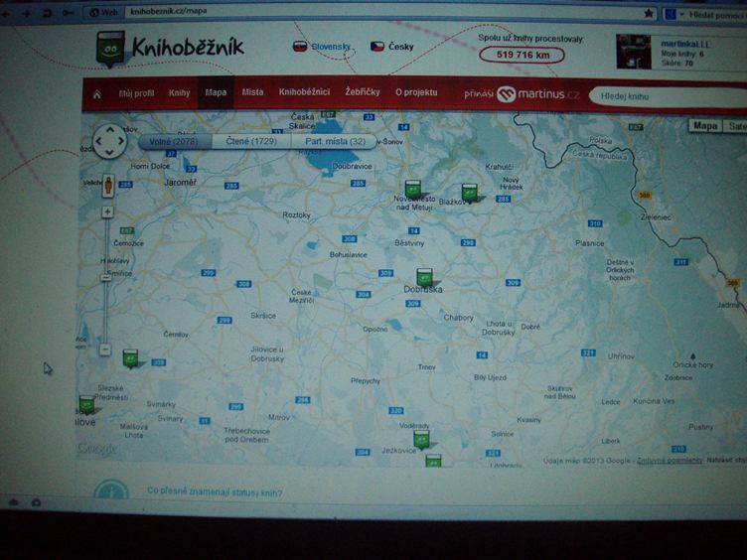Click the Knihoběžník title text
Image resolution: width=747 pixels, height=560 pixels.
tap(188, 47)
